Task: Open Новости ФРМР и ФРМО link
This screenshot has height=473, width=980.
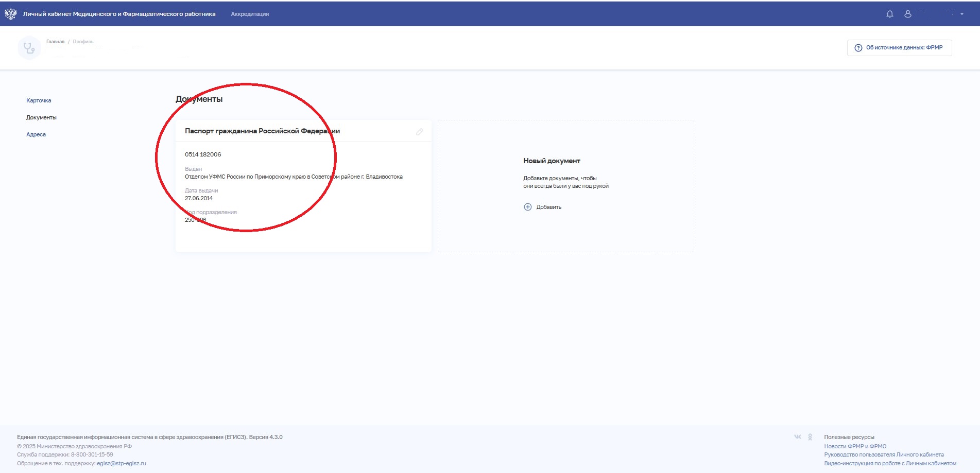Action: pos(855,446)
